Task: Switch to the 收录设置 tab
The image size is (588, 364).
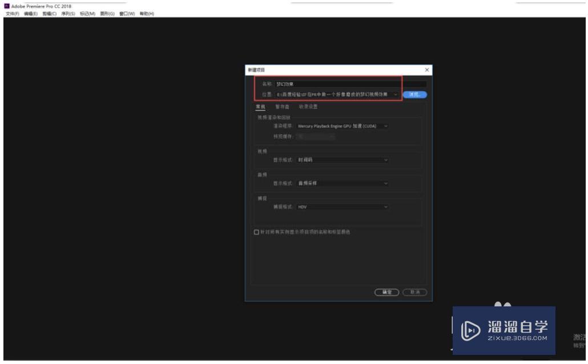Action: (308, 107)
